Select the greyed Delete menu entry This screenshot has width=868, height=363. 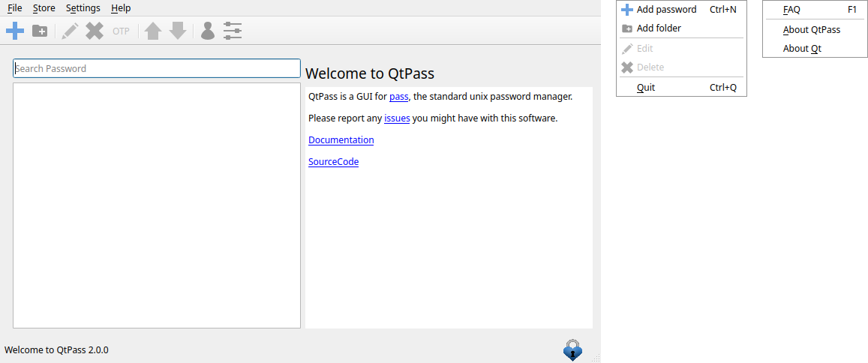[681, 67]
